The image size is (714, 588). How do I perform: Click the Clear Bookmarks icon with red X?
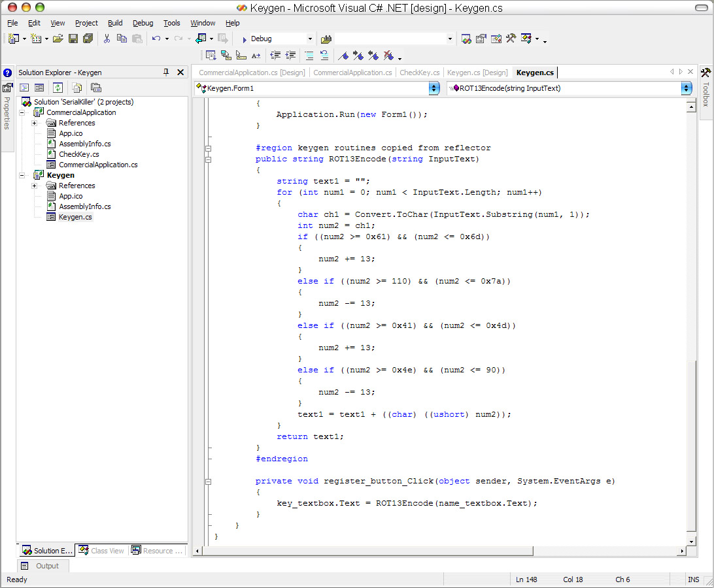pyautogui.click(x=388, y=56)
